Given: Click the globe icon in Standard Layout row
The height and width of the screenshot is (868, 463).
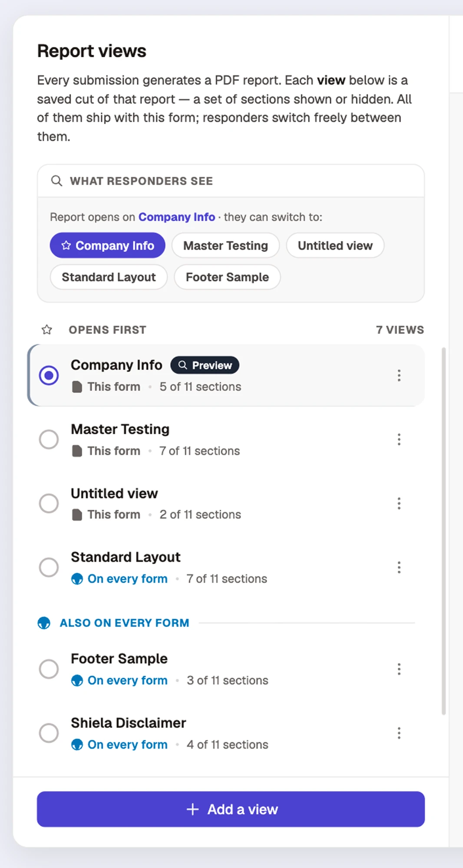Looking at the screenshot, I should click(x=77, y=579).
